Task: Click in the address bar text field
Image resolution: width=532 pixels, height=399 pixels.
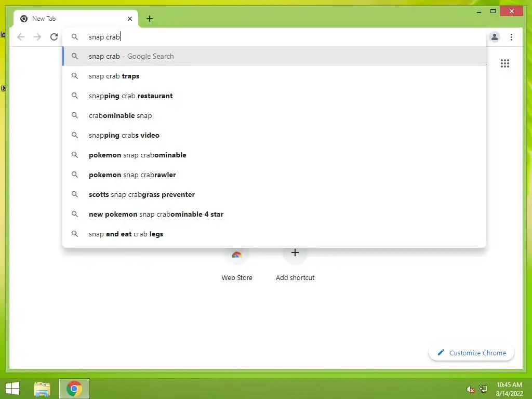Action: pos(274,37)
